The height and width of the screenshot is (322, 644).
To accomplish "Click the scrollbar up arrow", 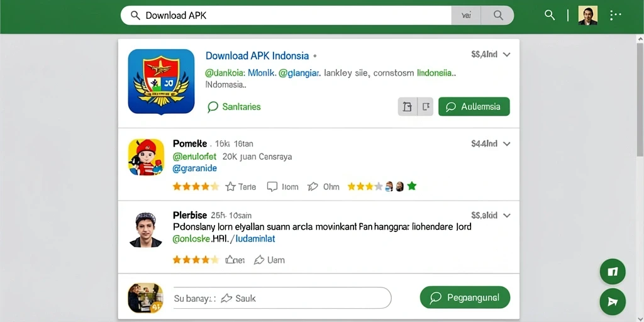I will (640, 38).
